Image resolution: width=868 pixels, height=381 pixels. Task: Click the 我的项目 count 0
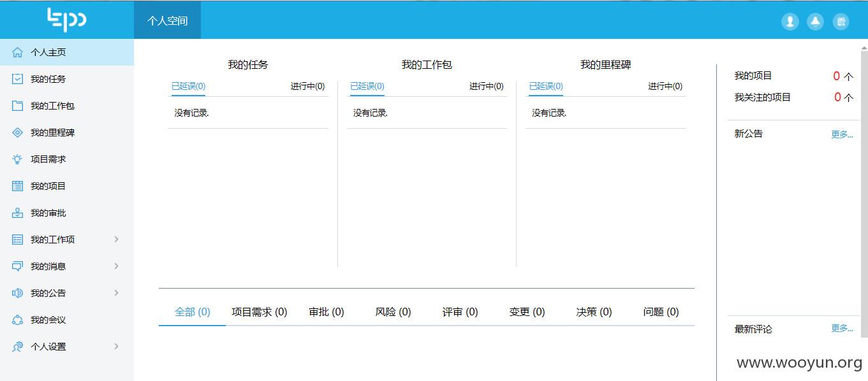tap(837, 76)
